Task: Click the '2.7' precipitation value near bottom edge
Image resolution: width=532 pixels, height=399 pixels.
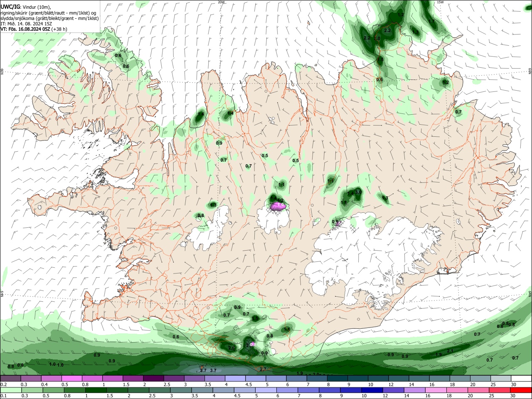Action: 263,369
